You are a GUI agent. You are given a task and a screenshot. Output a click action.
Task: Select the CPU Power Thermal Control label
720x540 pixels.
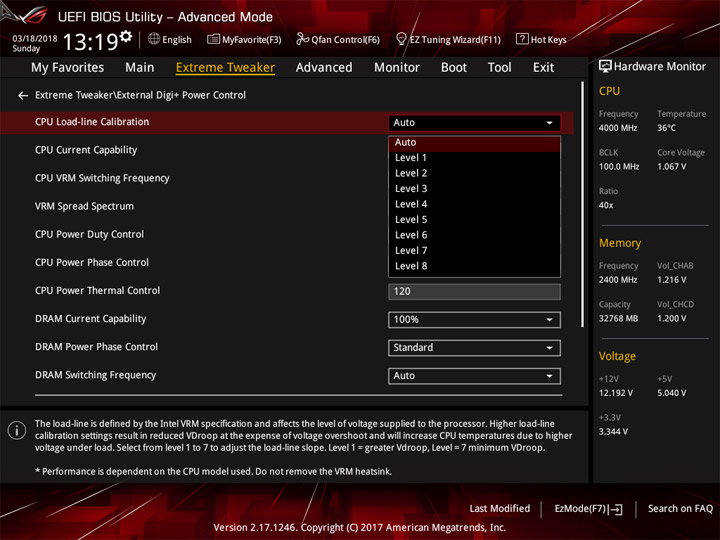point(97,290)
